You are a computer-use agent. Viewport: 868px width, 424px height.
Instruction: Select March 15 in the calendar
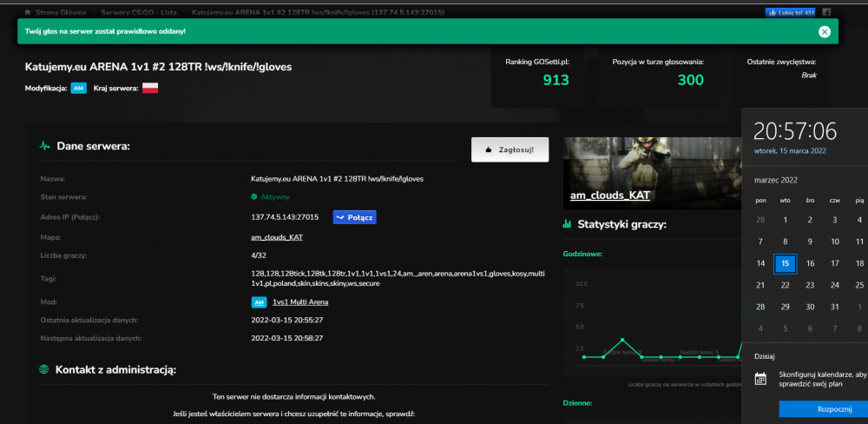[785, 264]
